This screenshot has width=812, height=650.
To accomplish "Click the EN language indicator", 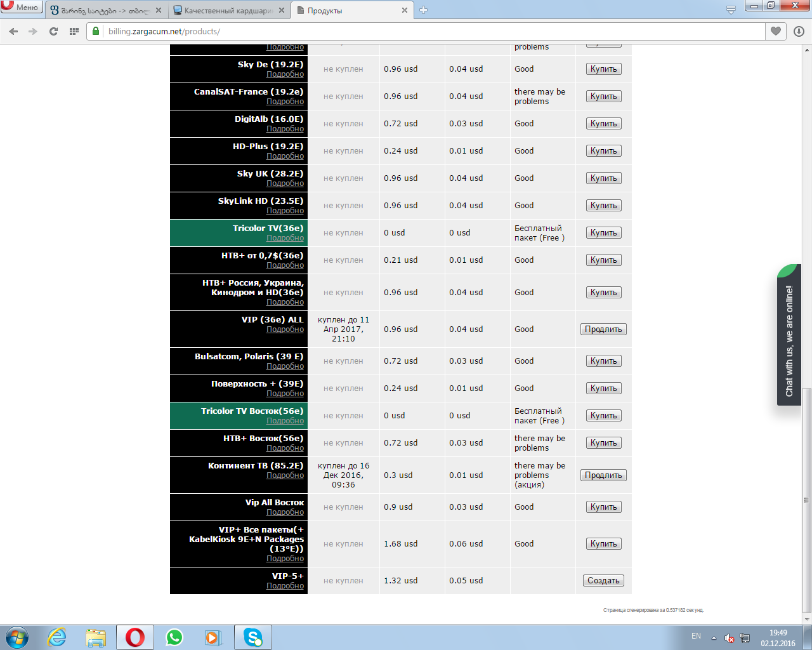I will (696, 636).
